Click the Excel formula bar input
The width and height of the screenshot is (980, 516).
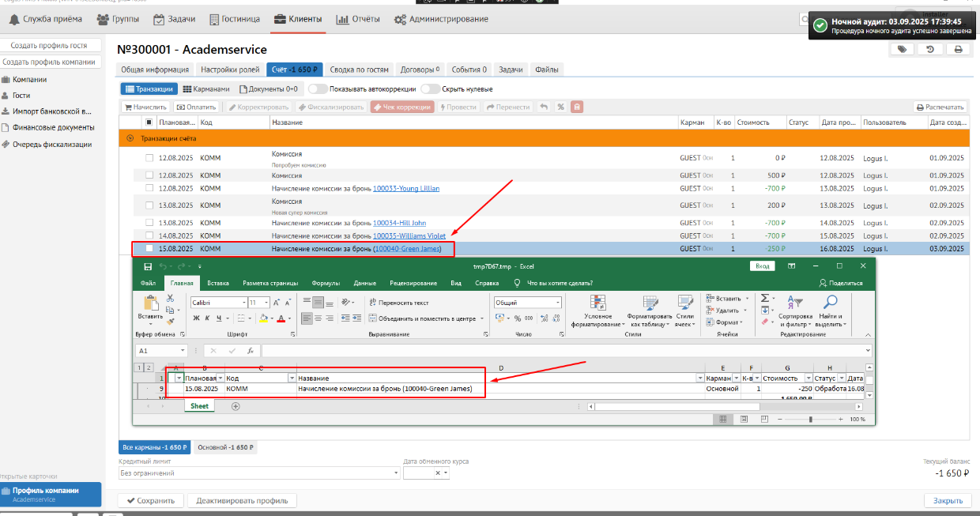(x=565, y=350)
